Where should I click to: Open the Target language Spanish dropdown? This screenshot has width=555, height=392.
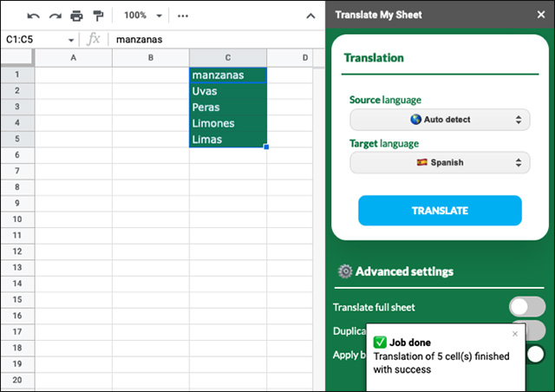tap(440, 162)
